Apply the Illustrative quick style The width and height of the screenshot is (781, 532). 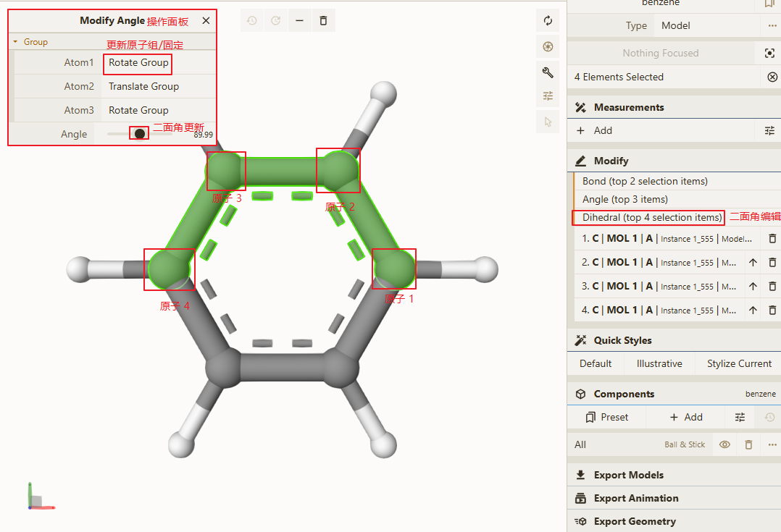659,363
